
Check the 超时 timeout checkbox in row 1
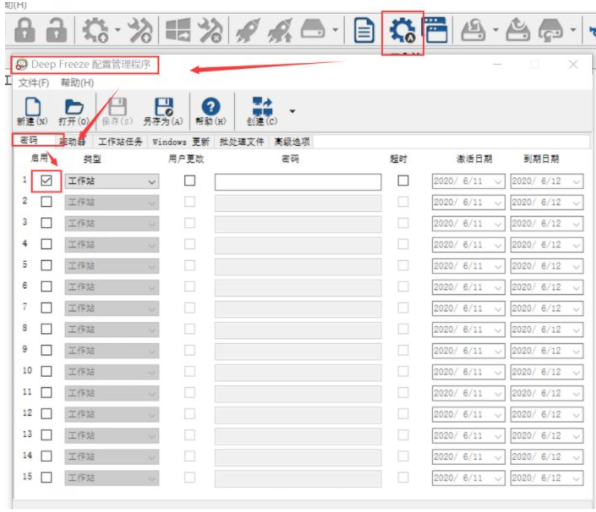tap(403, 181)
